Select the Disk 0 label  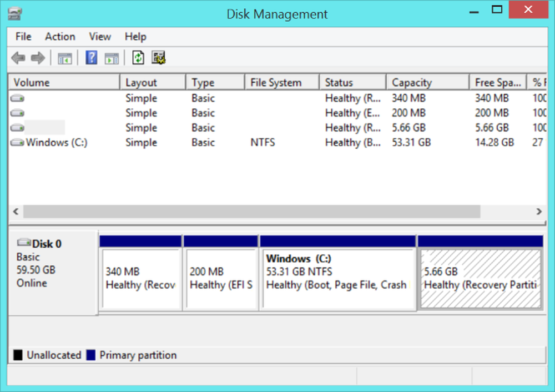click(47, 244)
